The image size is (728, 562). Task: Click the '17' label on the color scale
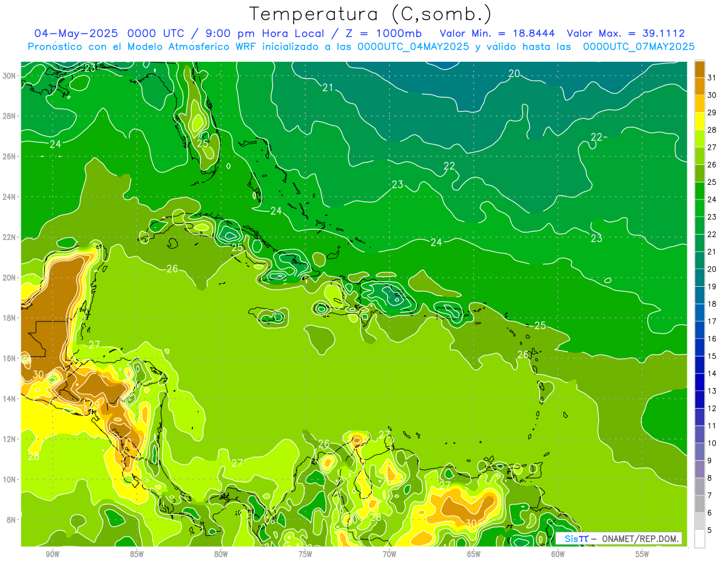click(x=712, y=321)
